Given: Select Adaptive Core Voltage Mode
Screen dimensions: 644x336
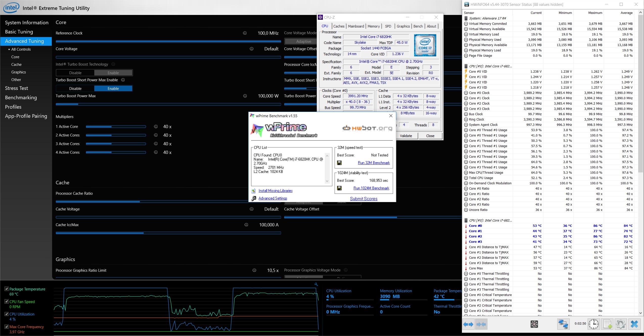Looking at the screenshot, I should pyautogui.click(x=301, y=42).
